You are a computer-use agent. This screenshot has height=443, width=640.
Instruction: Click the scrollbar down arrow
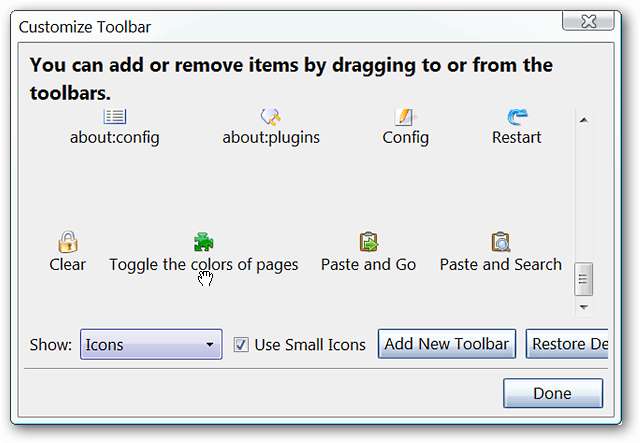coord(583,306)
